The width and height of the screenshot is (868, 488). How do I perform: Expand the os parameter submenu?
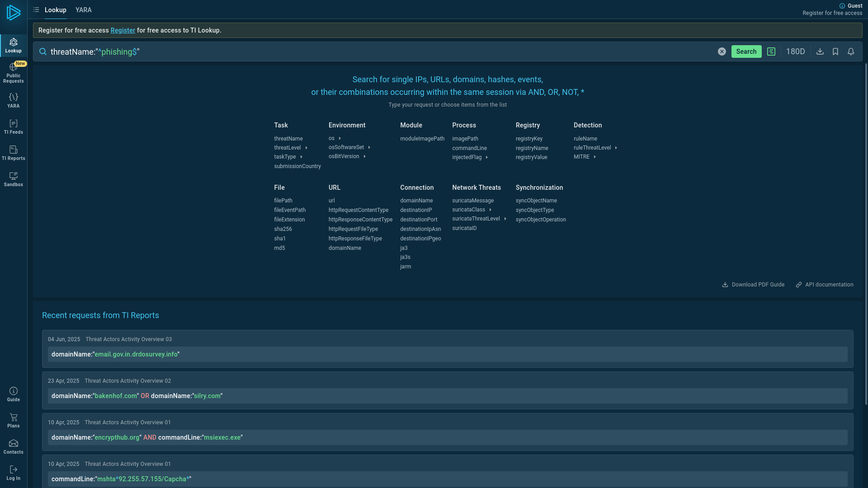tap(340, 138)
